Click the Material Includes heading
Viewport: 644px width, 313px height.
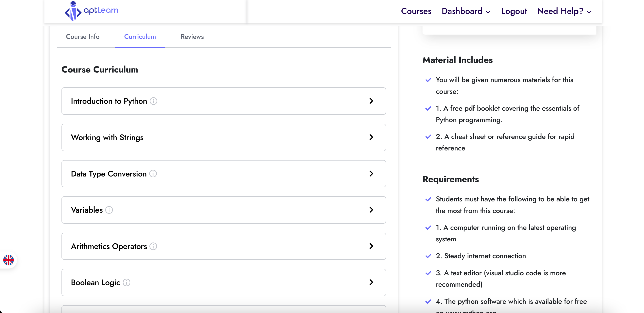coord(458,60)
